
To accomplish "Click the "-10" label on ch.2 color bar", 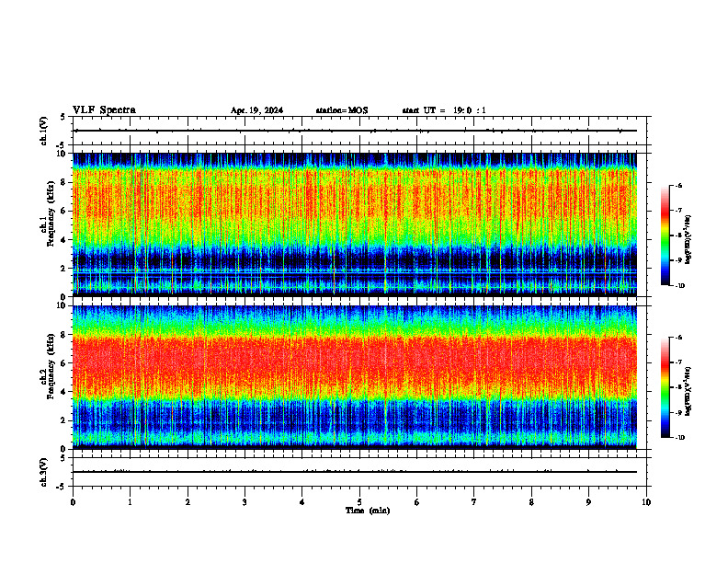I will (x=679, y=438).
